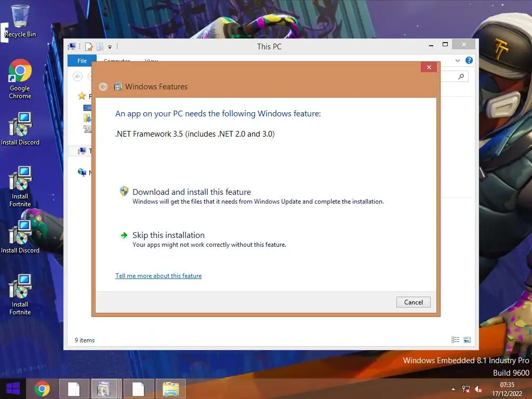Select the Network item in navigation pane
Screen dimensions: 532x399
coord(85,172)
